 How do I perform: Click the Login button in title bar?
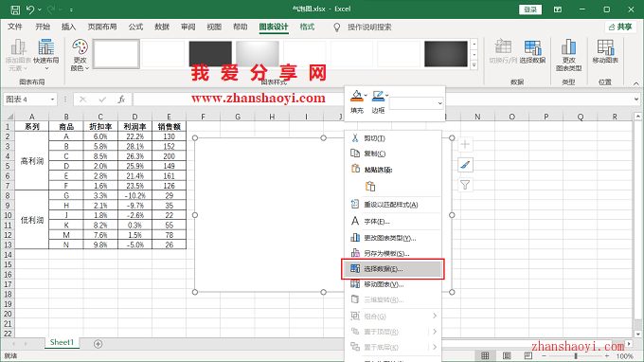coord(530,9)
